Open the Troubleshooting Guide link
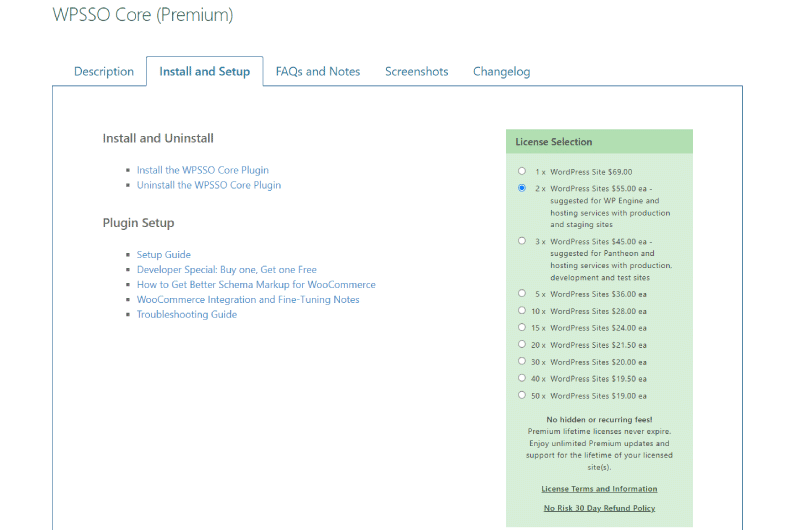This screenshot has height=530, width=800. pyautogui.click(x=187, y=314)
